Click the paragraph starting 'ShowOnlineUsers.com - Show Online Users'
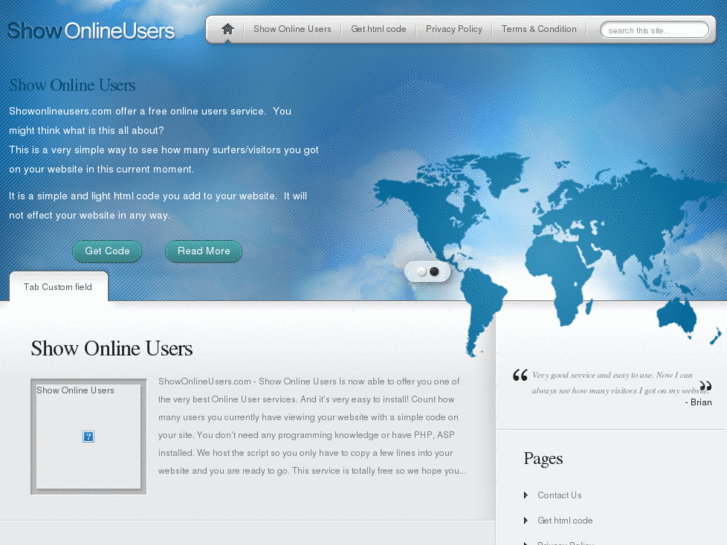This screenshot has height=545, width=727. pyautogui.click(x=312, y=426)
